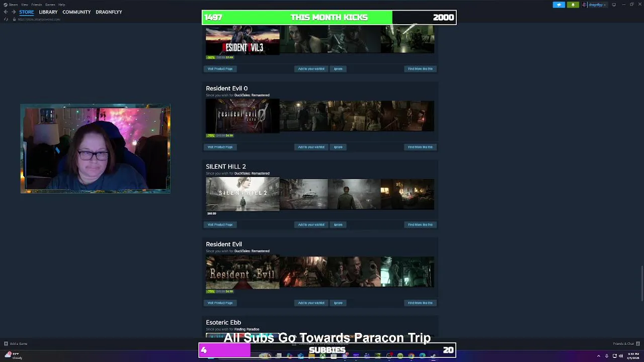Add Resident Evil 0 to your wishlist
This screenshot has height=362, width=644.
(x=311, y=147)
